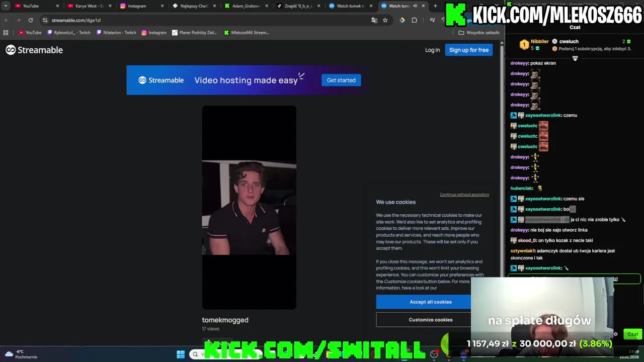Click the colorful extension icon beside the star
The image size is (644, 362).
pos(402,20)
